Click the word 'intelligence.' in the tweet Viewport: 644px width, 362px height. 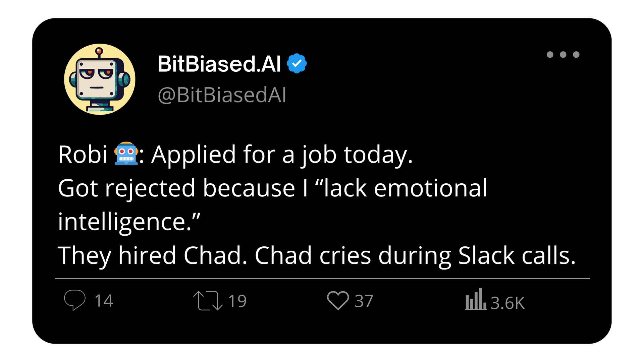point(125,222)
